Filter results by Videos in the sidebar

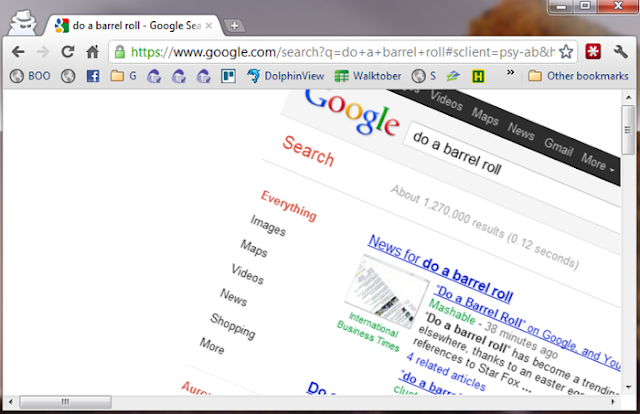pyautogui.click(x=247, y=274)
